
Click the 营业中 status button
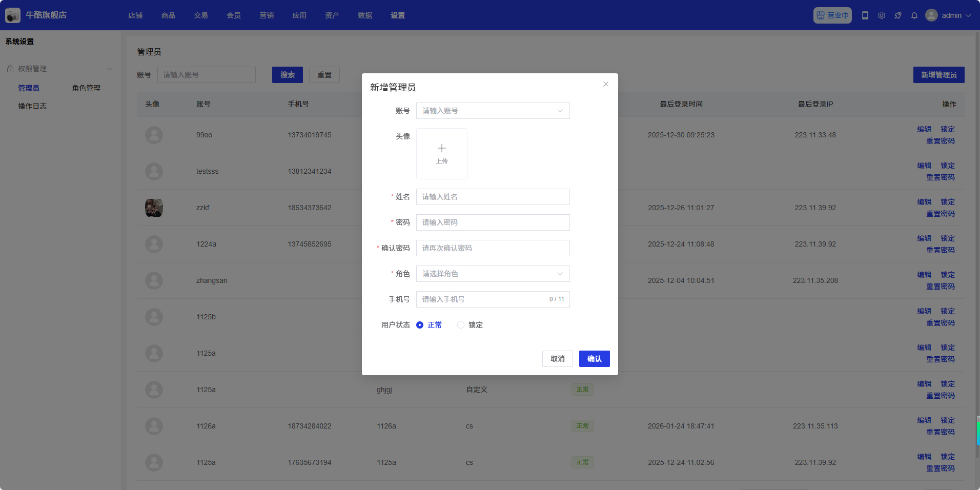832,15
